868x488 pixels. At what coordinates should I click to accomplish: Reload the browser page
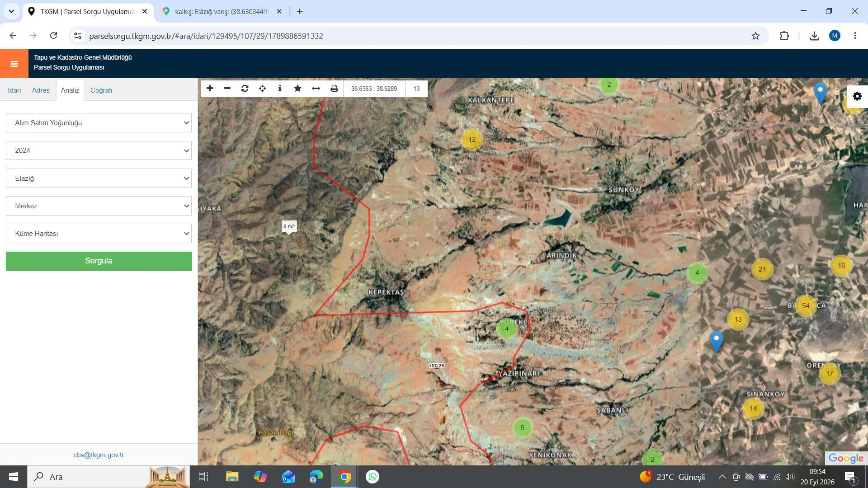[x=53, y=36]
